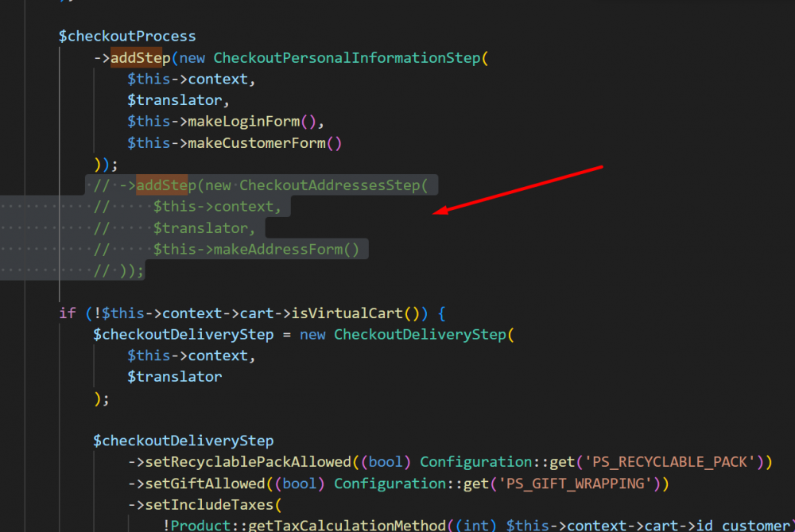This screenshot has width=795, height=532.
Task: Click the setRecyclablePackAllowed method call
Action: [250, 461]
